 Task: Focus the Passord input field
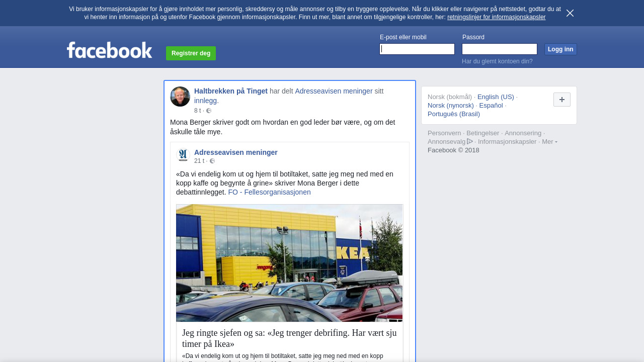coord(500,49)
